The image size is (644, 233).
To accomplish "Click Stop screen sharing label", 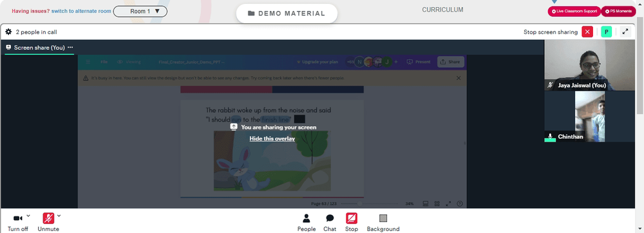I will click(551, 32).
